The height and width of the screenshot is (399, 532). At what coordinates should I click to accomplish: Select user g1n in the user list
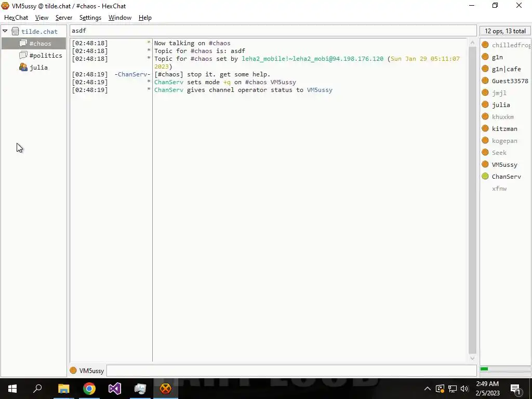[x=497, y=57]
